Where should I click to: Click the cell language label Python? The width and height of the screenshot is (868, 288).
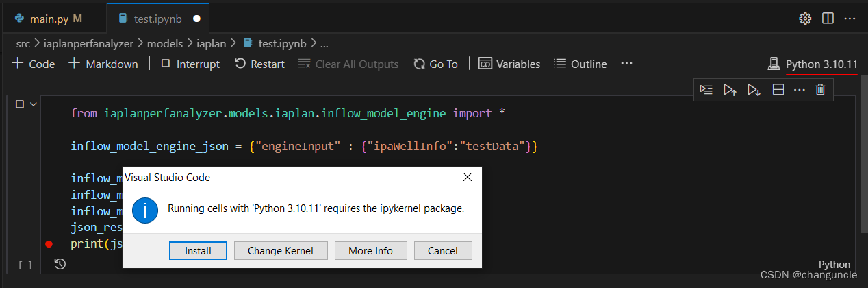(x=834, y=265)
